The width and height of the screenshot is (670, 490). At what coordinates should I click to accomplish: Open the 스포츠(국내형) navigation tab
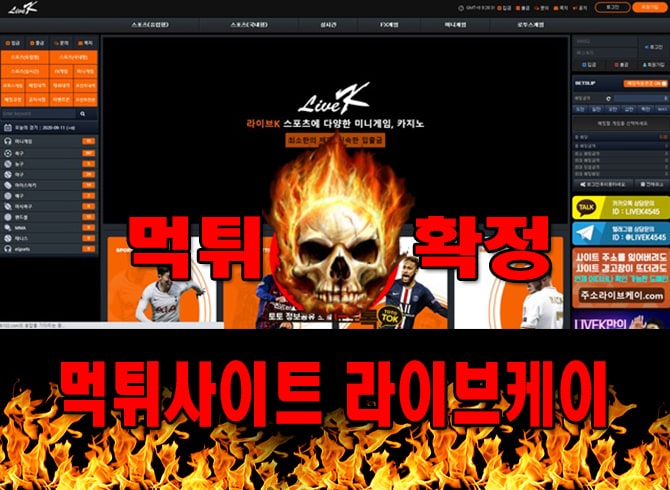click(249, 25)
